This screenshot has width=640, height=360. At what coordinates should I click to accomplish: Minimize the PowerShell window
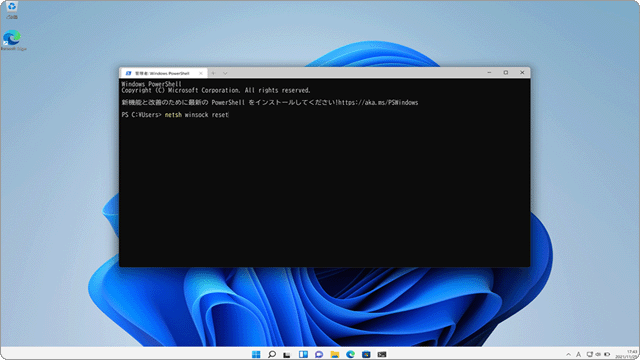click(x=489, y=73)
